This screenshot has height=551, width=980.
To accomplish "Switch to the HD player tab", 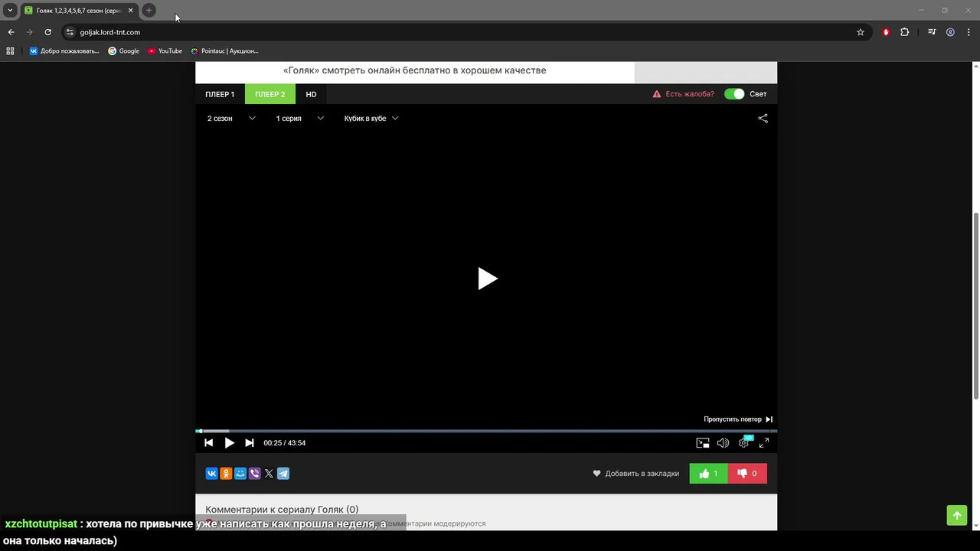I will pos(311,94).
